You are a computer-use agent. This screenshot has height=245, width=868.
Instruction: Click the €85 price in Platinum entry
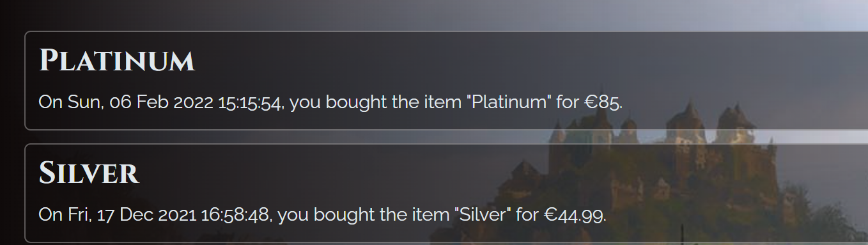click(603, 102)
